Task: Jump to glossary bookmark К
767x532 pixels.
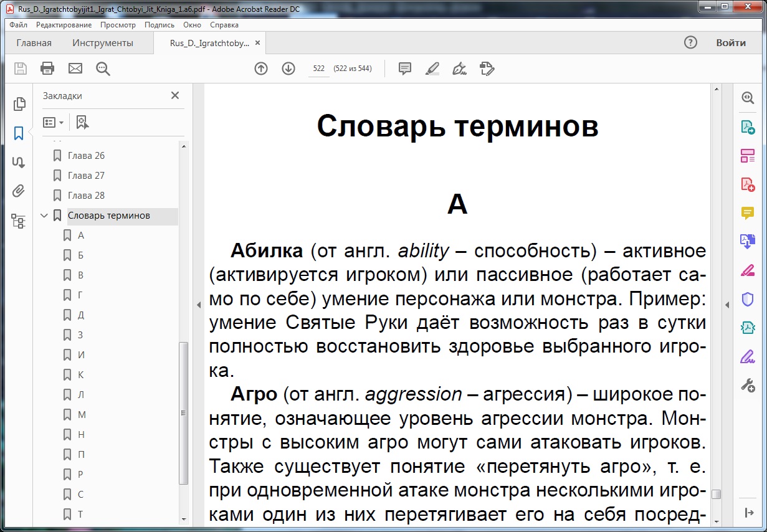Action: pos(81,375)
